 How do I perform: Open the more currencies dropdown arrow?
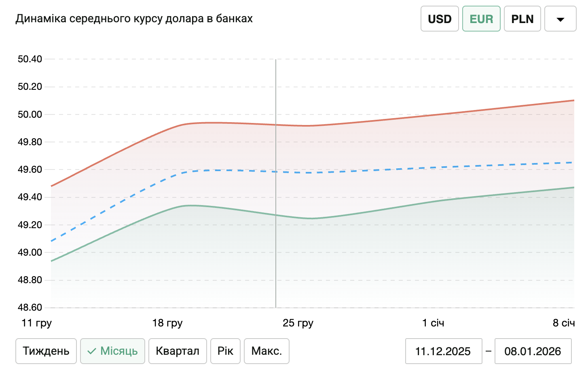click(560, 19)
